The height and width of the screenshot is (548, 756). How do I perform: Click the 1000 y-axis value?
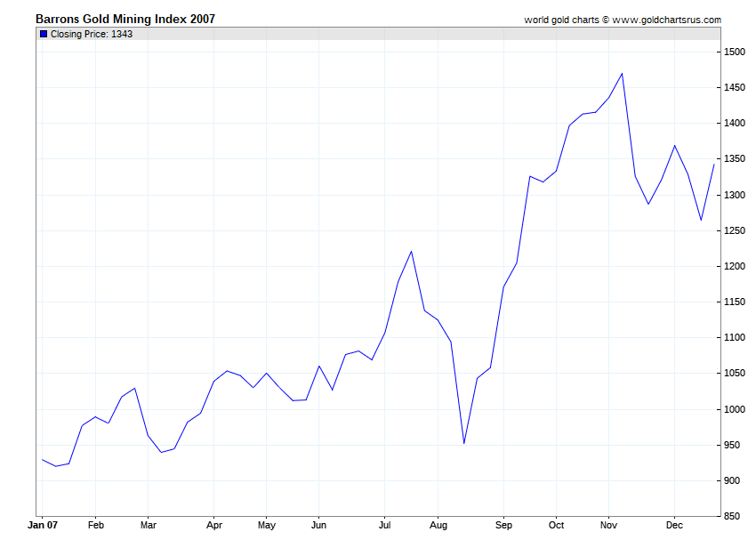(x=735, y=409)
